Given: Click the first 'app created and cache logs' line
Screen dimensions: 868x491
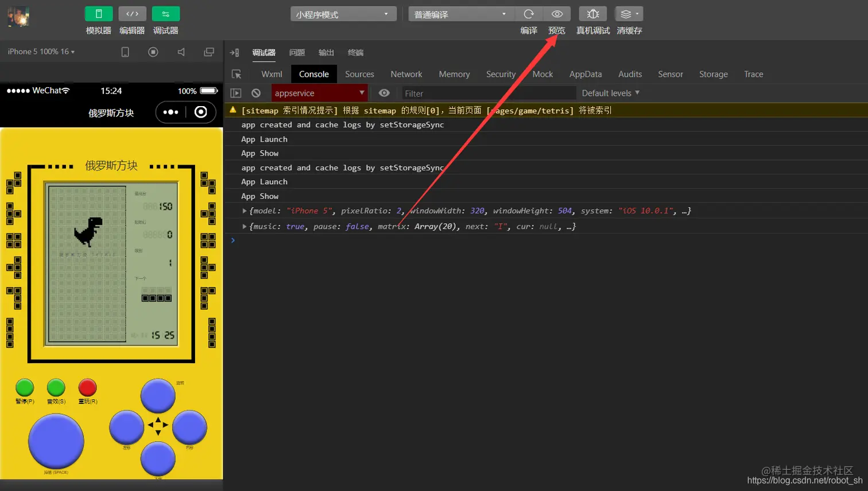Looking at the screenshot, I should 342,124.
